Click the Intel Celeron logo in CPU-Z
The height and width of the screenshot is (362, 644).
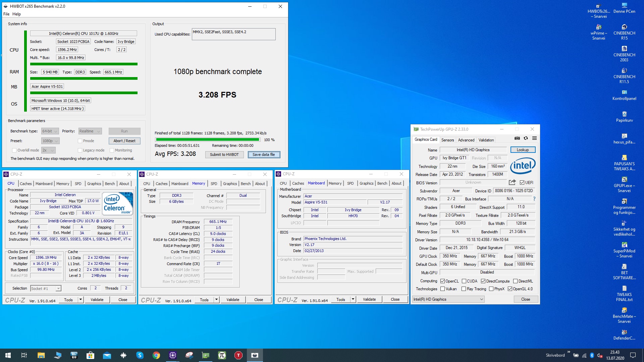[x=117, y=204]
